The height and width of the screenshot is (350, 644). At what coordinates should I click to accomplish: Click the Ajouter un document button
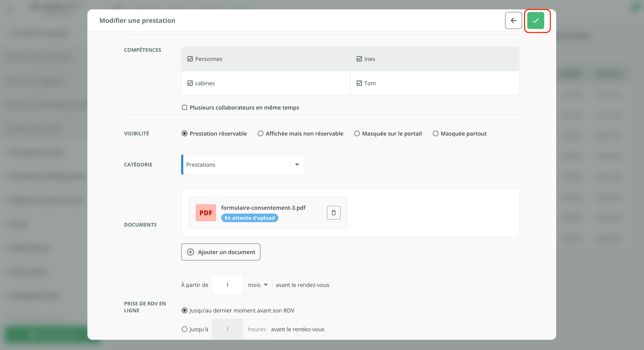[x=221, y=252]
